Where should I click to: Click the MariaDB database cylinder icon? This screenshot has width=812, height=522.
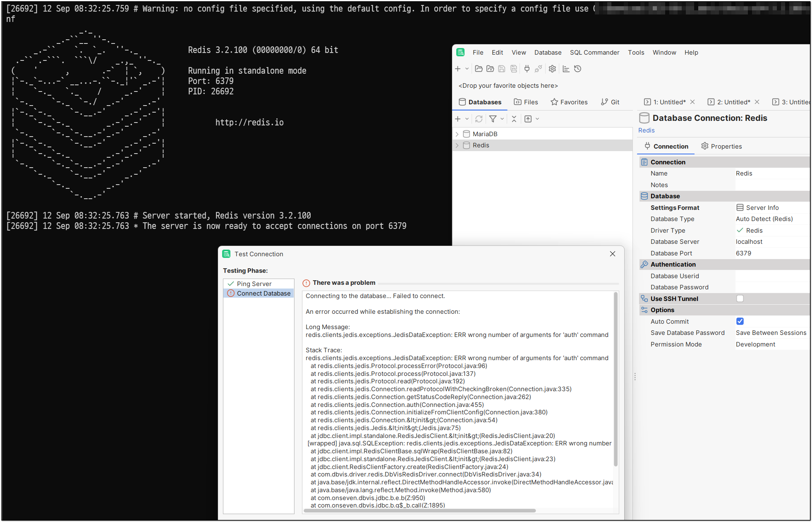(x=467, y=134)
